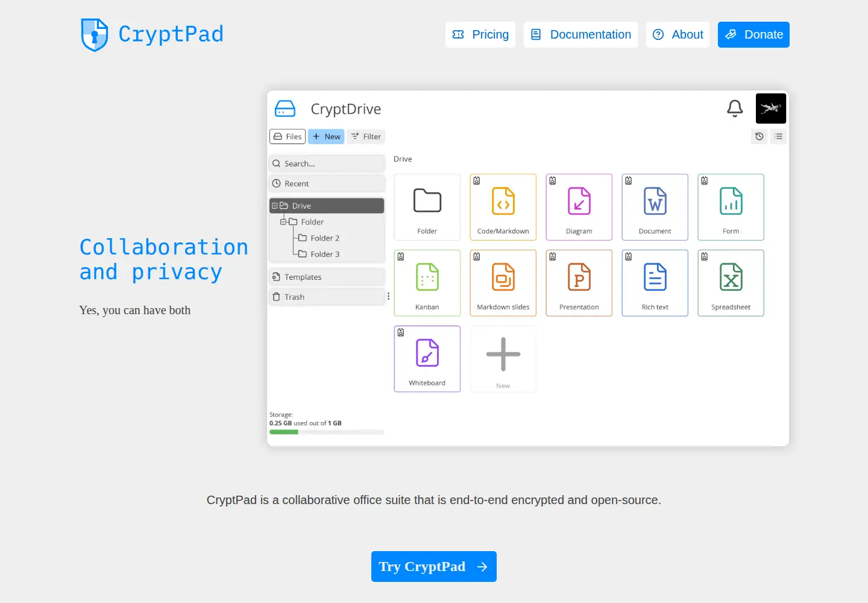
Task: Open the Spreadsheet tile
Action: (731, 283)
